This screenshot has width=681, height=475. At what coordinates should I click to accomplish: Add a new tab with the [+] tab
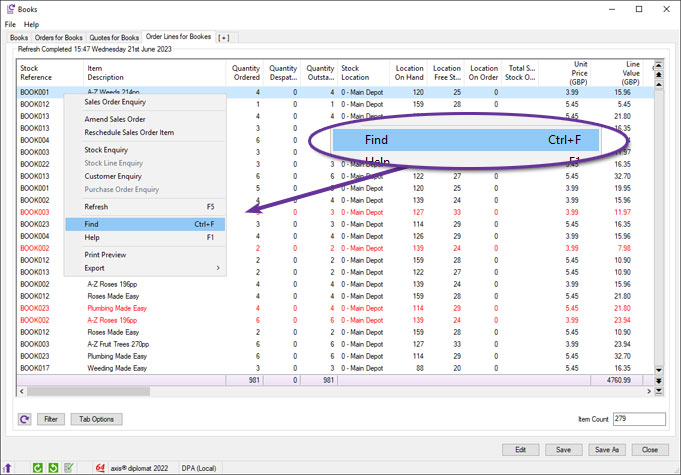coord(223,37)
